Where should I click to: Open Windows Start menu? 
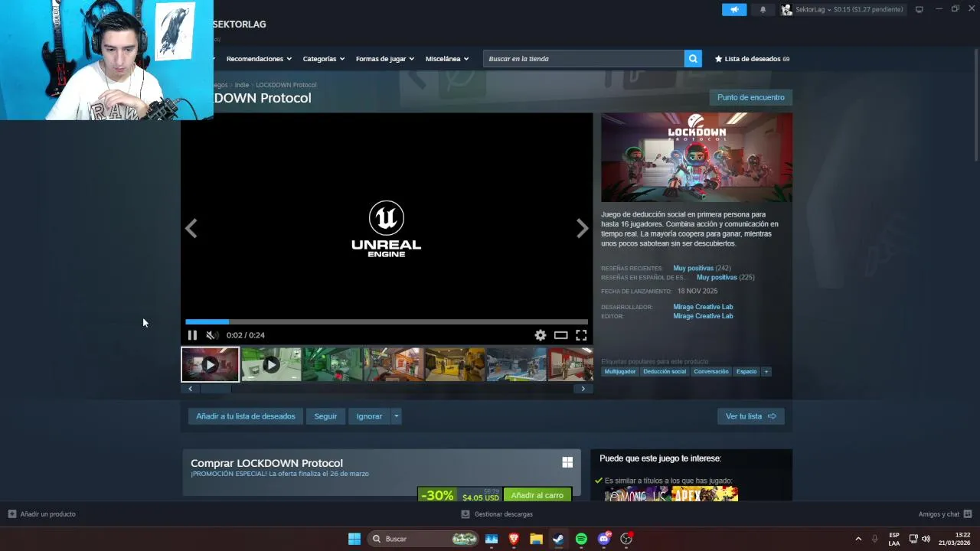pos(354,539)
